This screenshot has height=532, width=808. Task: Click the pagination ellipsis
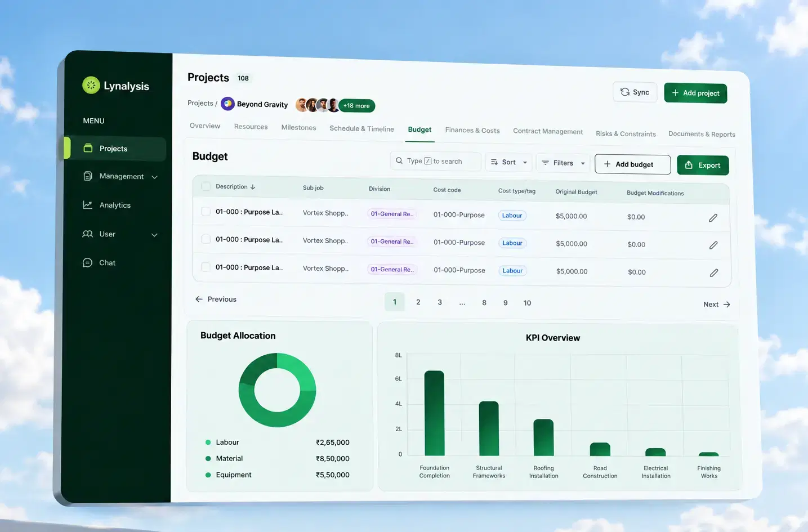click(x=462, y=303)
